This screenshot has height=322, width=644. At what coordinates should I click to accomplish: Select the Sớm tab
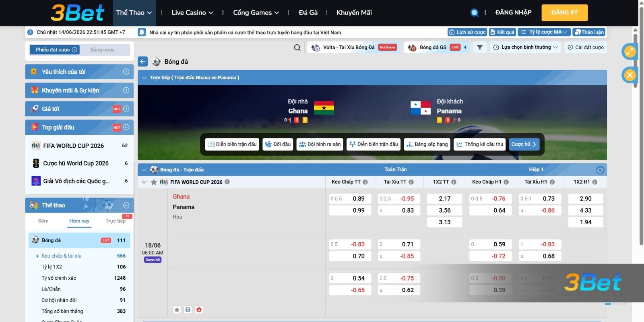coord(43,221)
